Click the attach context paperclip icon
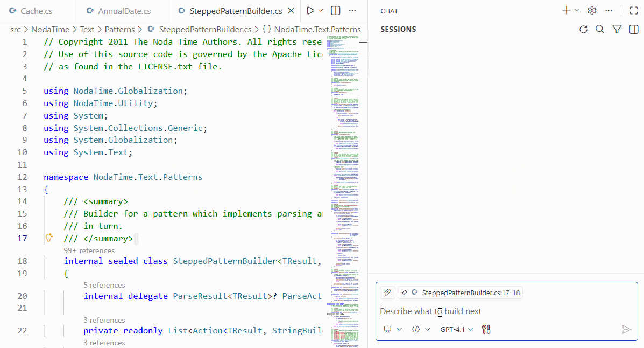 pos(387,292)
